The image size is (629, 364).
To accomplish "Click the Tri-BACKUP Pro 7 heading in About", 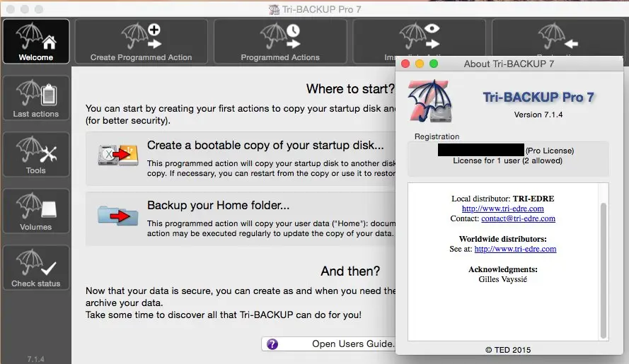I will point(538,97).
